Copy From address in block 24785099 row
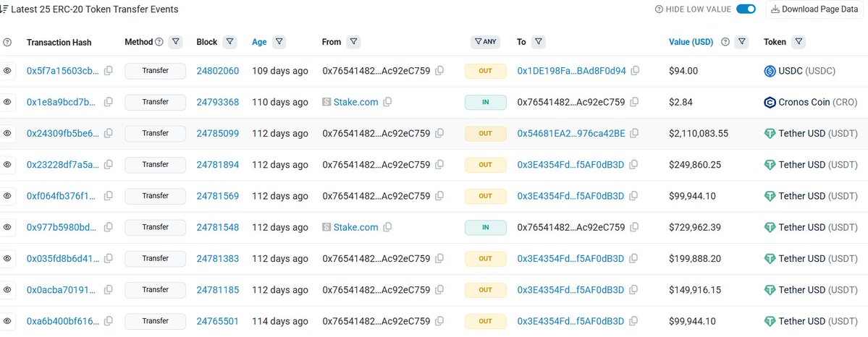Screen dimensions: 868x337 [439, 133]
